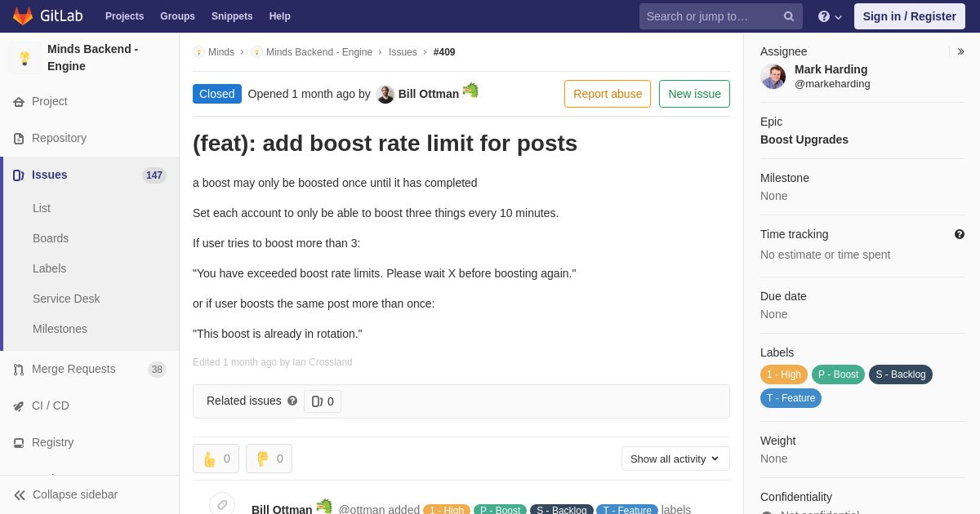Click the Registry icon in sidebar
The height and width of the screenshot is (514, 980).
pyautogui.click(x=19, y=443)
